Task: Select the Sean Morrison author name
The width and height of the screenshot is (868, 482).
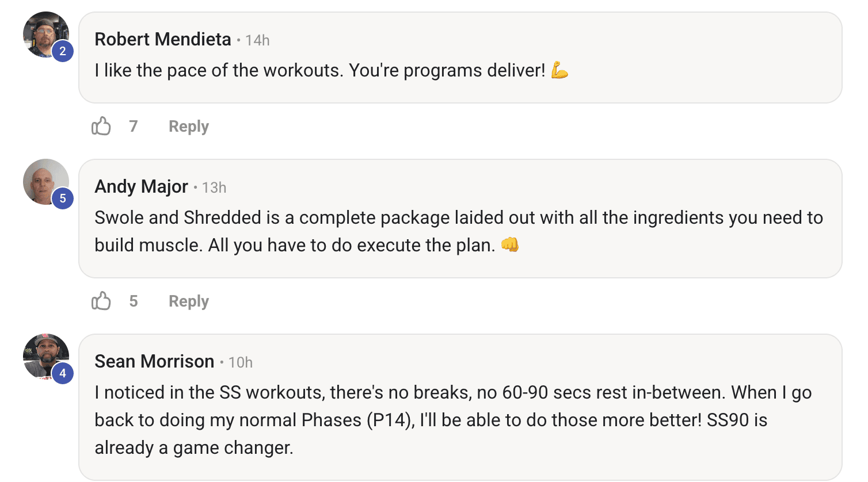Action: [x=154, y=361]
